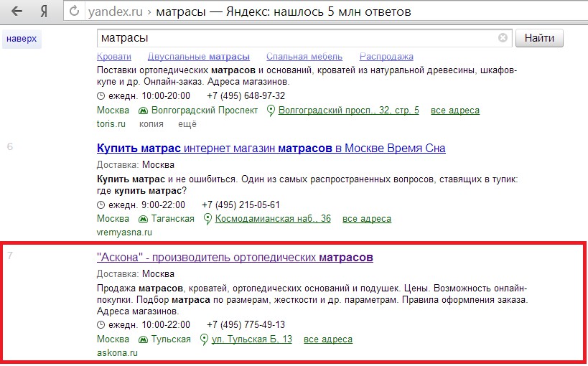Click the metro icon by Таганская
Image resolution: width=588 pixels, height=366 pixels.
coord(143,219)
